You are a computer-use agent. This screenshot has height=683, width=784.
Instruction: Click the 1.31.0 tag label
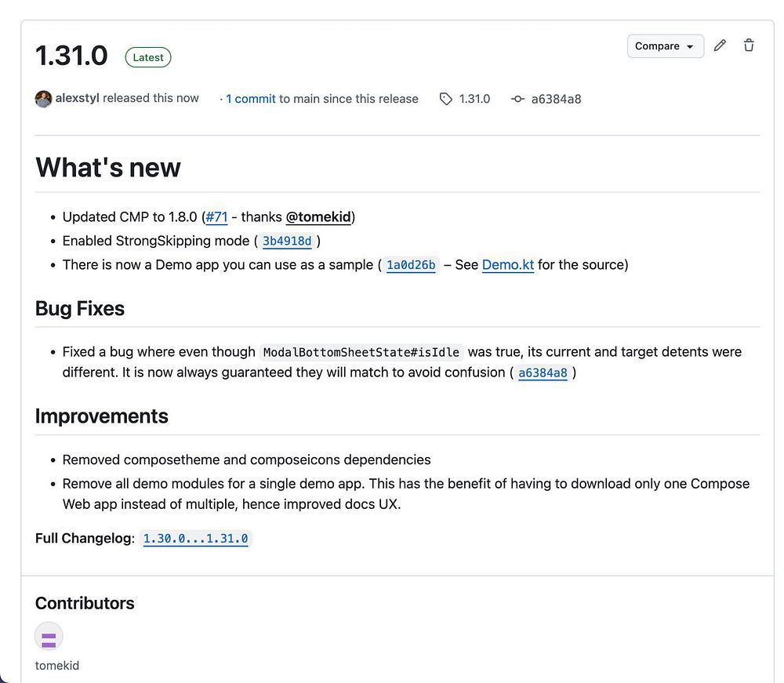click(474, 99)
